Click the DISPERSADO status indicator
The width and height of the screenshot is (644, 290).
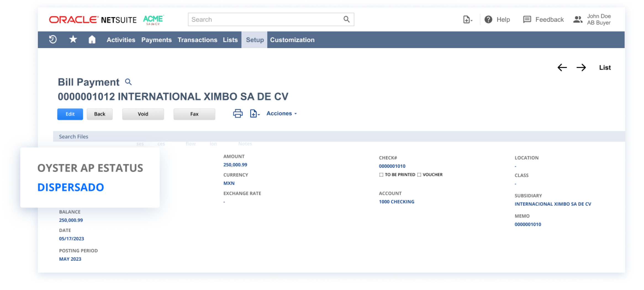coord(71,187)
